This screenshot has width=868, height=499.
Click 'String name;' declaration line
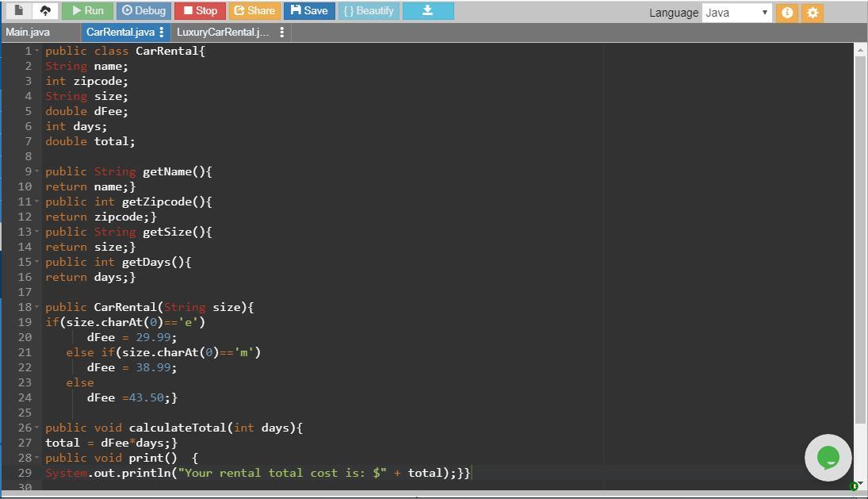[x=86, y=67]
